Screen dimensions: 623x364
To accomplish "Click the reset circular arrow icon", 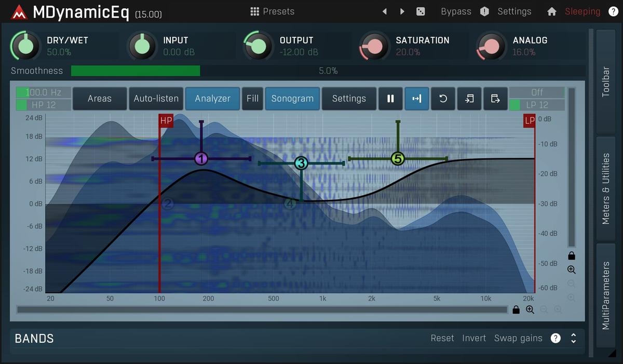I will click(443, 99).
